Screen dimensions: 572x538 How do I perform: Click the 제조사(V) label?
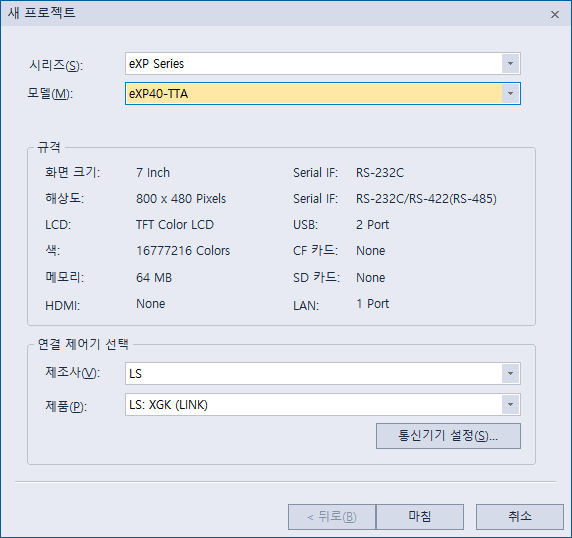73,372
